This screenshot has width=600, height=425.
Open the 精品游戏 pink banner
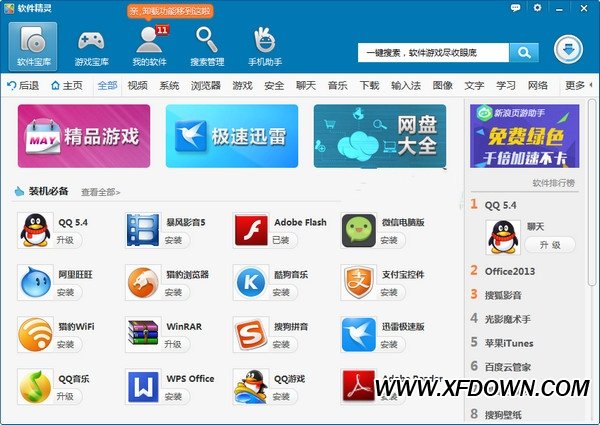(84, 136)
